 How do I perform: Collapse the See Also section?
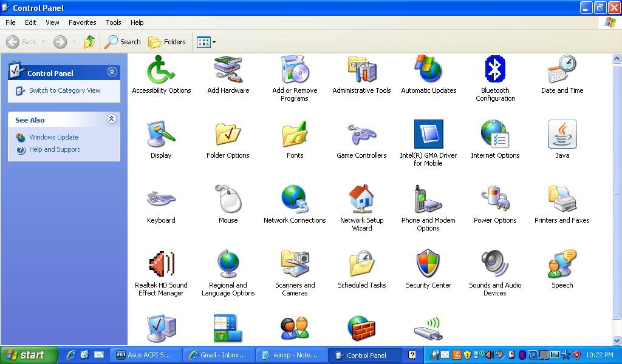[x=111, y=120]
